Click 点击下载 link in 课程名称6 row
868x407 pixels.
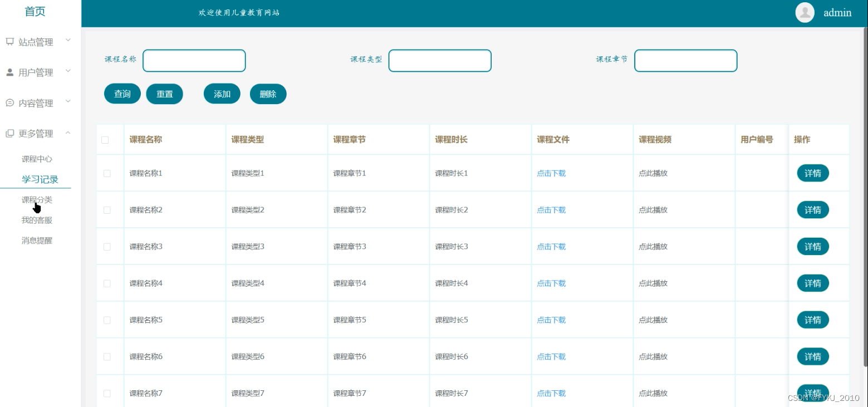pyautogui.click(x=551, y=357)
